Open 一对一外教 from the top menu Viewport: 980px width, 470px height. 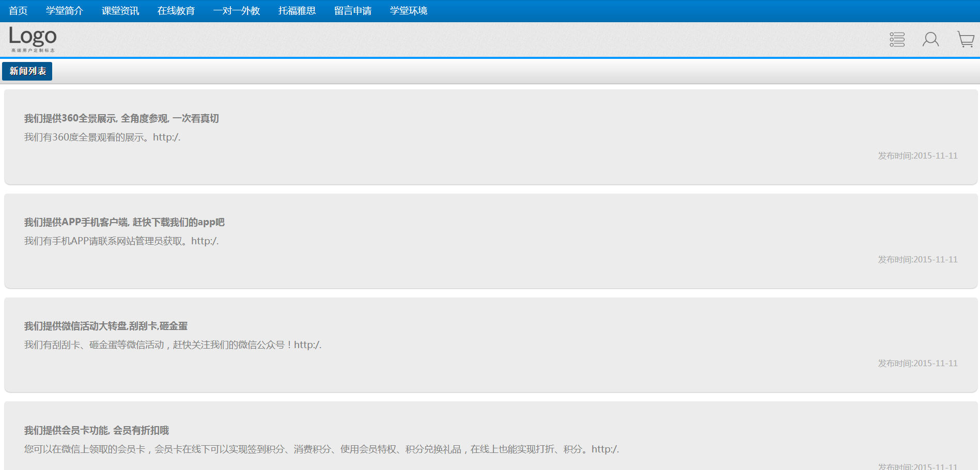point(237,11)
